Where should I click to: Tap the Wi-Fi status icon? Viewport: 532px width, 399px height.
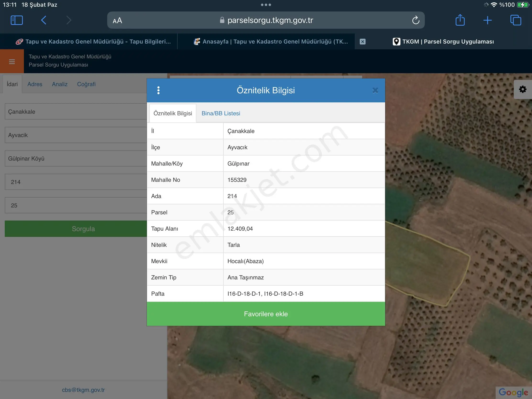(494, 5)
